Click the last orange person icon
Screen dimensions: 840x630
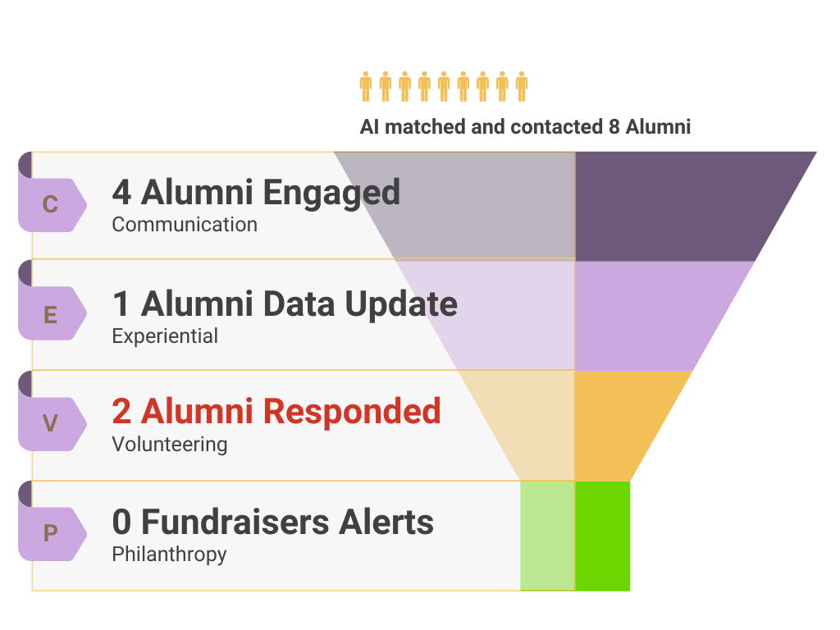[522, 86]
